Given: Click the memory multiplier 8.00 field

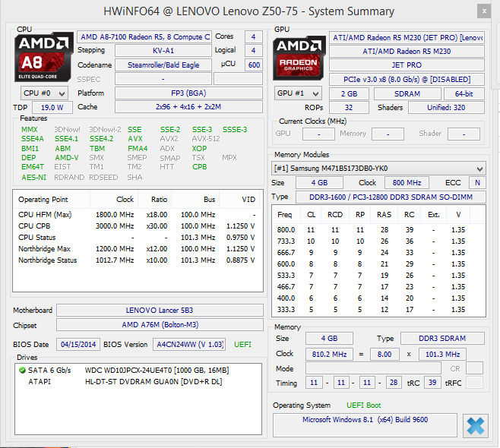Looking at the screenshot, I should tap(384, 354).
